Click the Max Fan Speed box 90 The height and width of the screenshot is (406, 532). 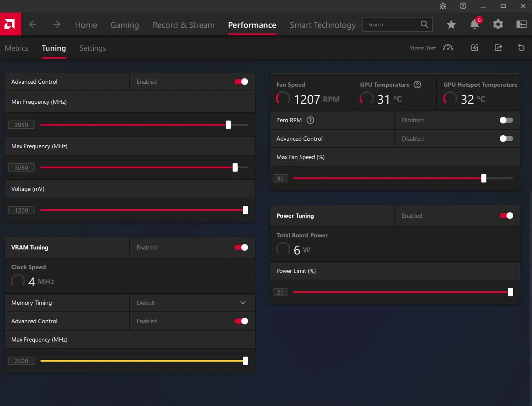tap(280, 178)
